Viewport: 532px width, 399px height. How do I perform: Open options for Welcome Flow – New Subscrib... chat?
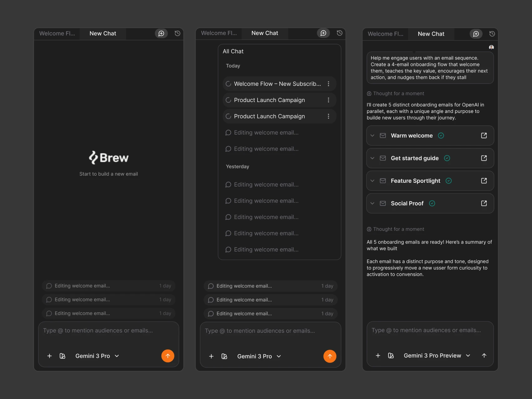[x=328, y=84]
